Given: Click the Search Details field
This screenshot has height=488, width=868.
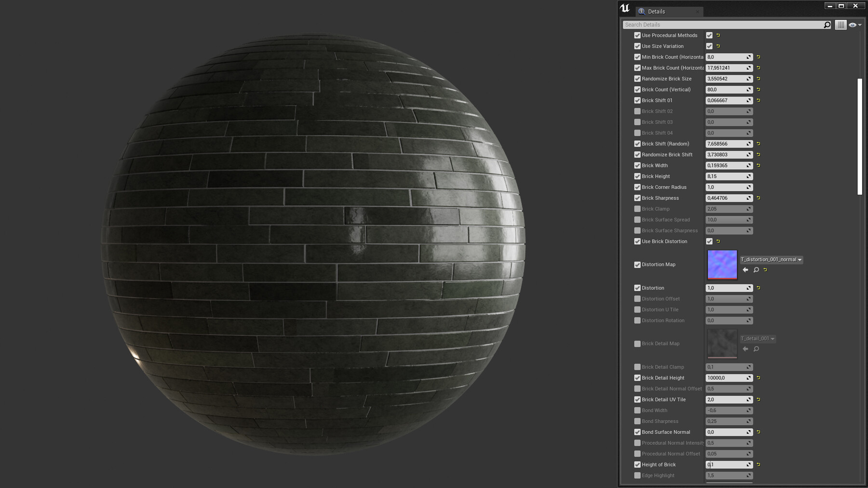Looking at the screenshot, I should pyautogui.click(x=723, y=25).
